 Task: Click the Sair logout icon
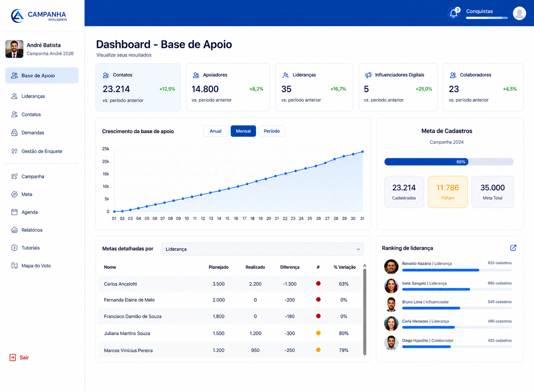point(13,357)
